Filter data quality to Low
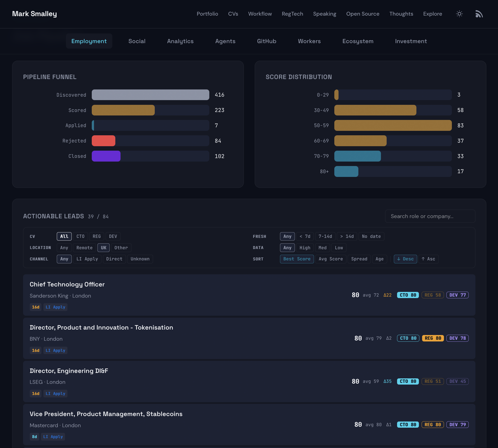498x448 pixels. (x=339, y=248)
